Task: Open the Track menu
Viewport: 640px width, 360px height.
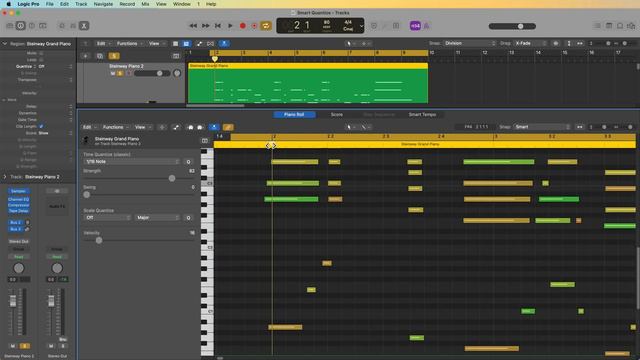Action: point(81,4)
